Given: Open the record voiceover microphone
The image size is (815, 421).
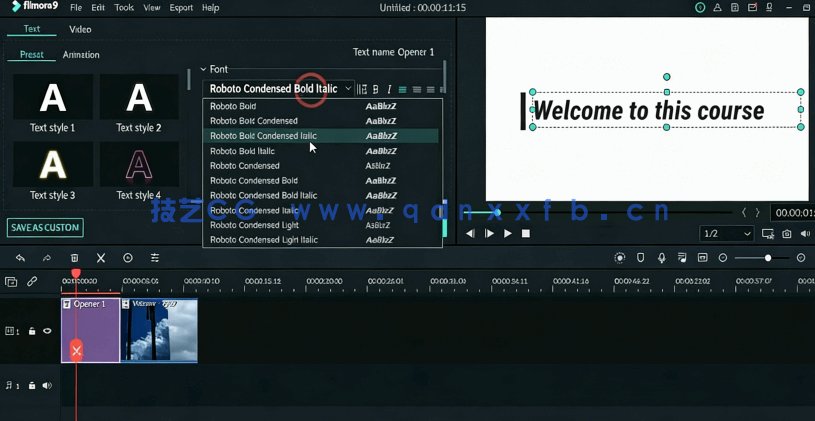Looking at the screenshot, I should pos(661,258).
